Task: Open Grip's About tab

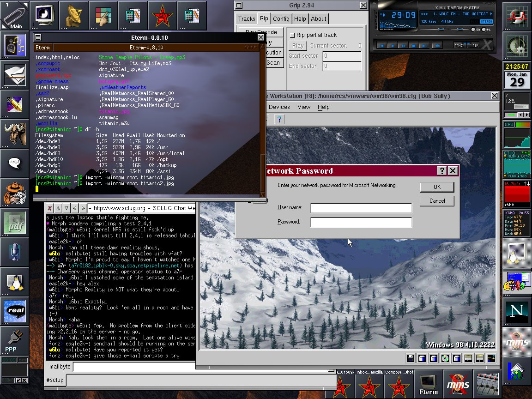Action: coord(319,18)
